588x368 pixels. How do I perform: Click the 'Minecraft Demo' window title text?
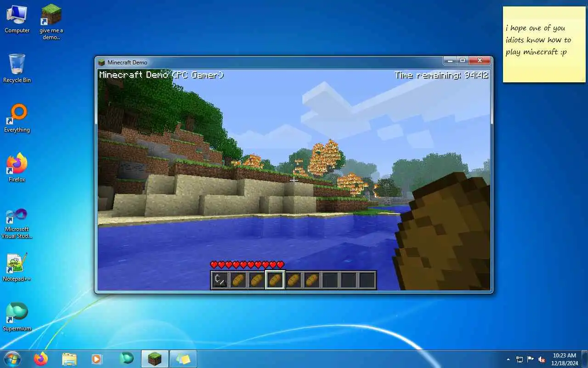point(127,63)
